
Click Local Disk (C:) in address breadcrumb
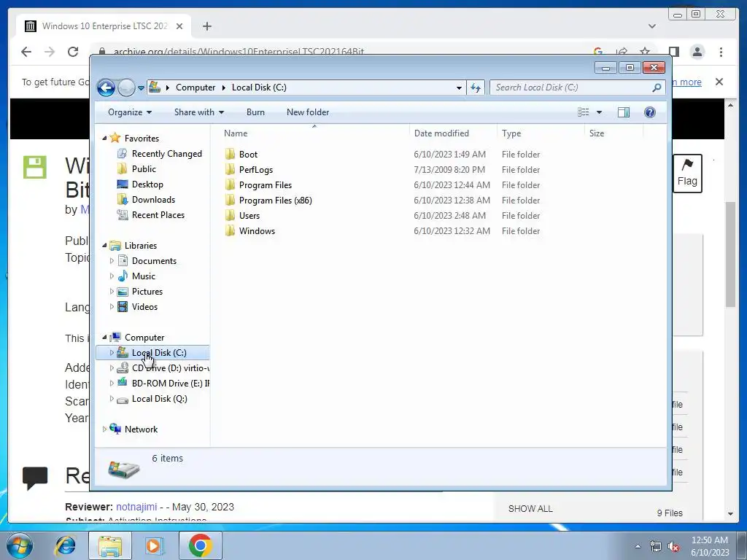tap(259, 87)
